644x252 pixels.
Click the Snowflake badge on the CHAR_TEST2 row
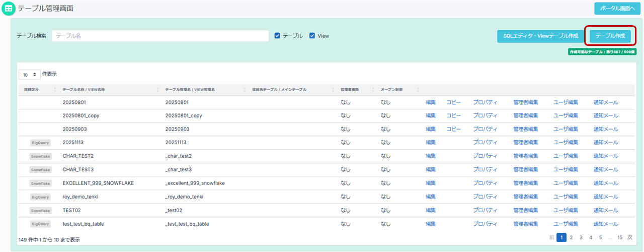pos(40,156)
